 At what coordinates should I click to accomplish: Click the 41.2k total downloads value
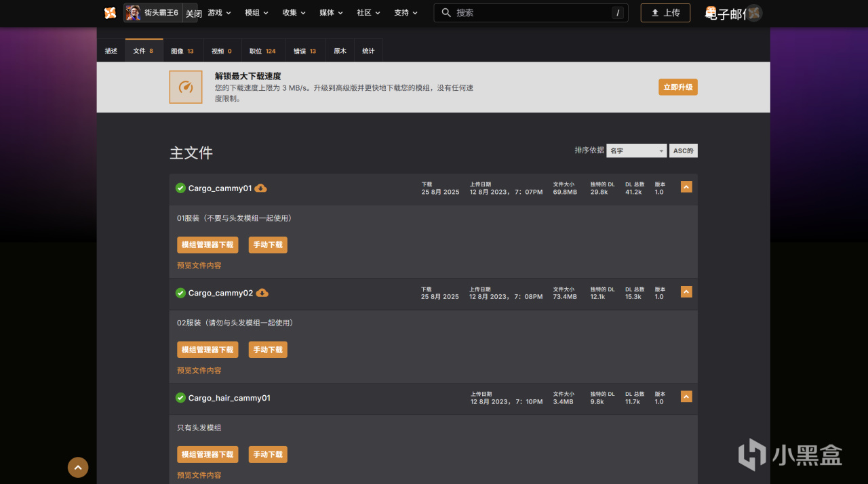click(633, 193)
